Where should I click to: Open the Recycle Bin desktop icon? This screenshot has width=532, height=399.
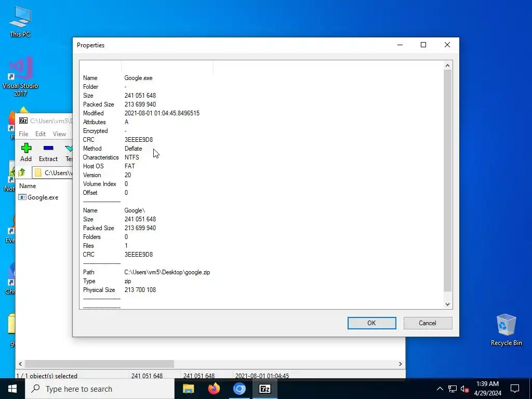(506, 330)
